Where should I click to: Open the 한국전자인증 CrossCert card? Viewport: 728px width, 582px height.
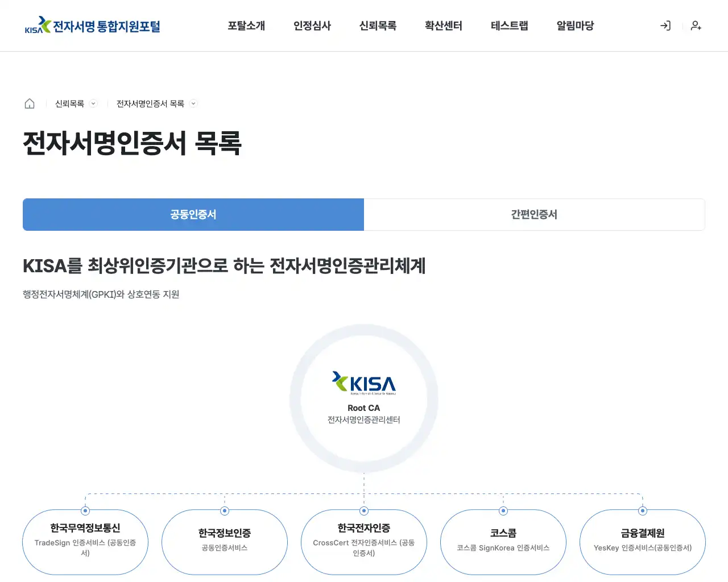(364, 542)
